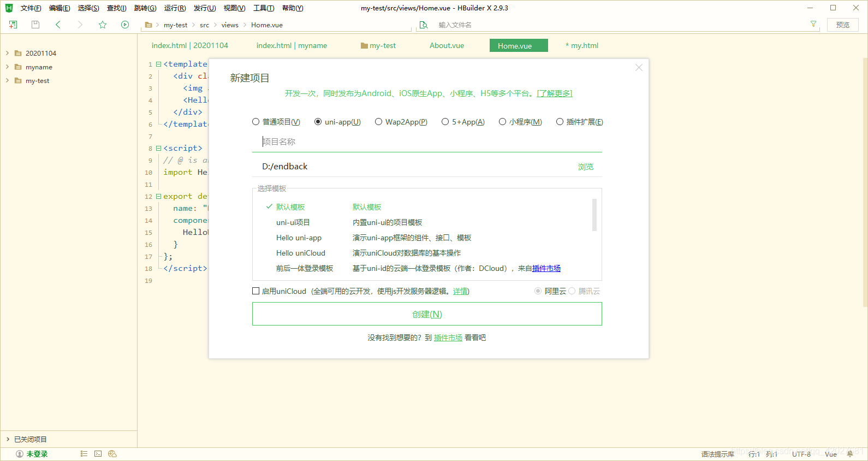The height and width of the screenshot is (461, 868).
Task: Select the Wap2App radio button
Action: (x=378, y=122)
